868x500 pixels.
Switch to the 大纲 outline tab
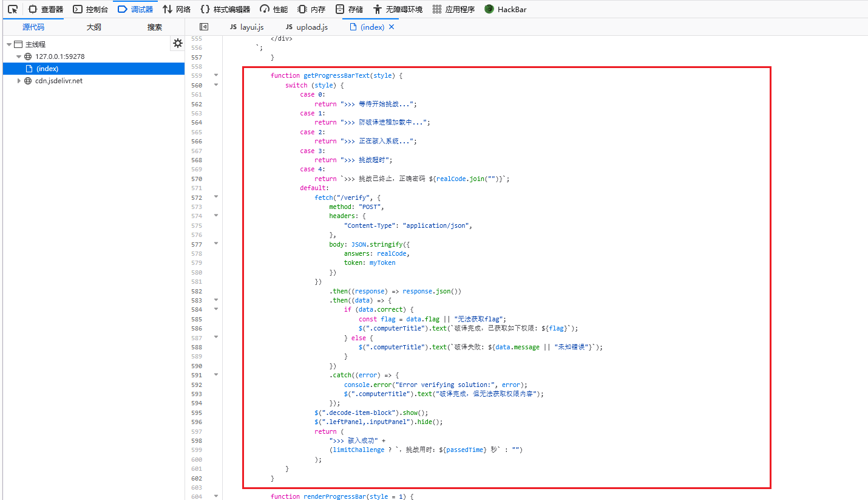coord(93,27)
